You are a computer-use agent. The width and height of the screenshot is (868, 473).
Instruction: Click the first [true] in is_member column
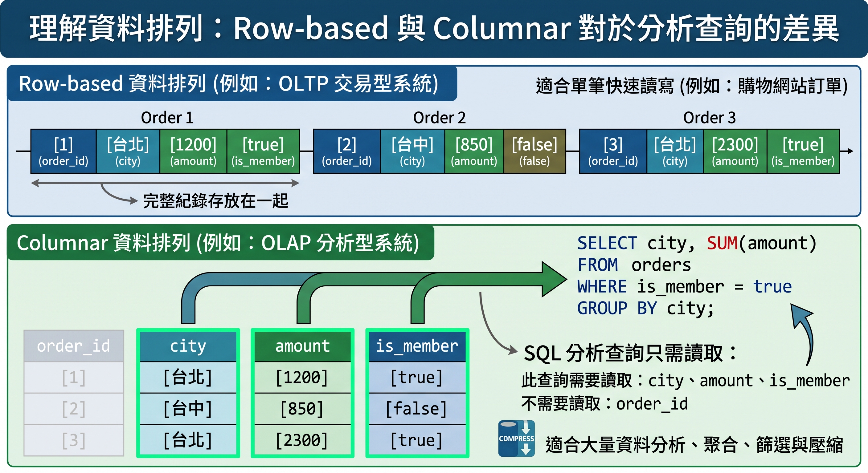tap(417, 378)
